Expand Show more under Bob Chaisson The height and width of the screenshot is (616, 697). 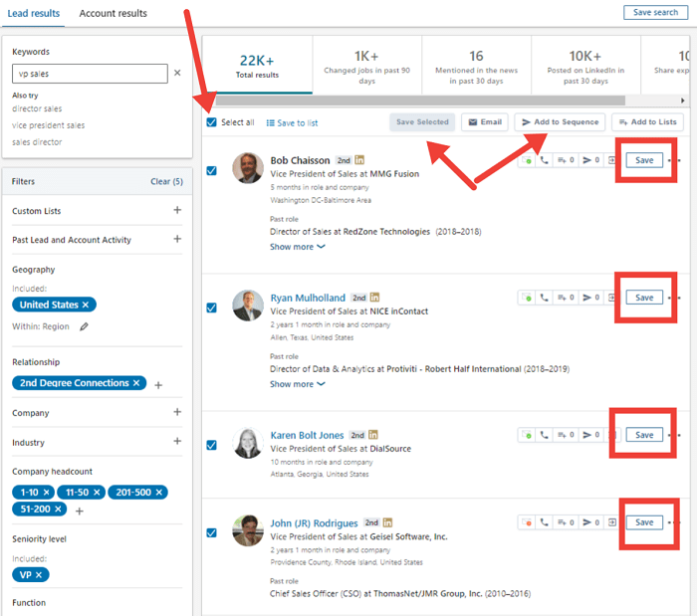[297, 247]
